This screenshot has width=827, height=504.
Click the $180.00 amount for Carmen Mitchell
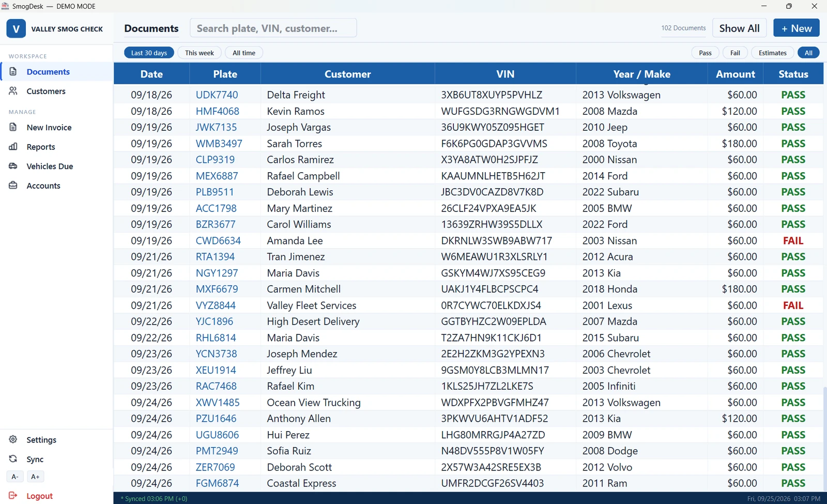click(x=740, y=289)
